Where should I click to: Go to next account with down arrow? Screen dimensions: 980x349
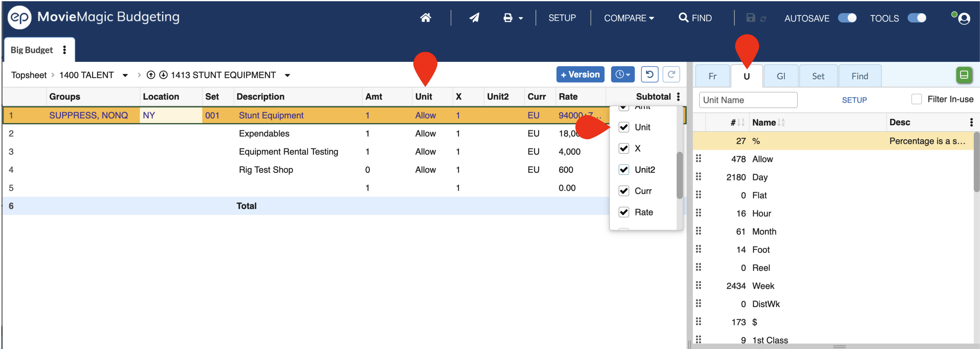pyautogui.click(x=163, y=75)
